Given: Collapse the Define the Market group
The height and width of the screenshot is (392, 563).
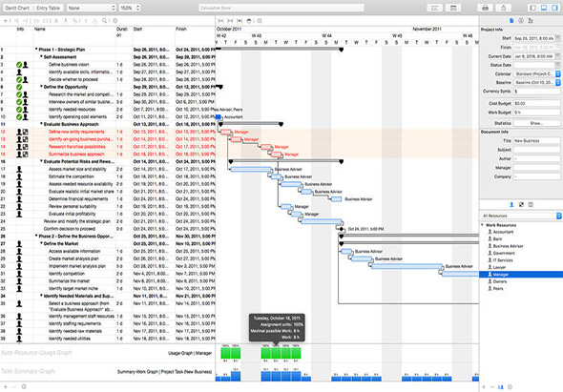Looking at the screenshot, I should click(x=41, y=243).
